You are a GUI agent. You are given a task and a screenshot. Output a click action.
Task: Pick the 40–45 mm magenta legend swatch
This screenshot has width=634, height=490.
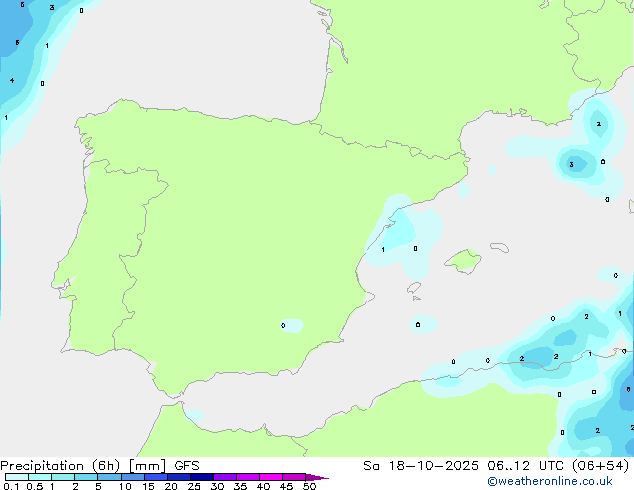[271, 477]
